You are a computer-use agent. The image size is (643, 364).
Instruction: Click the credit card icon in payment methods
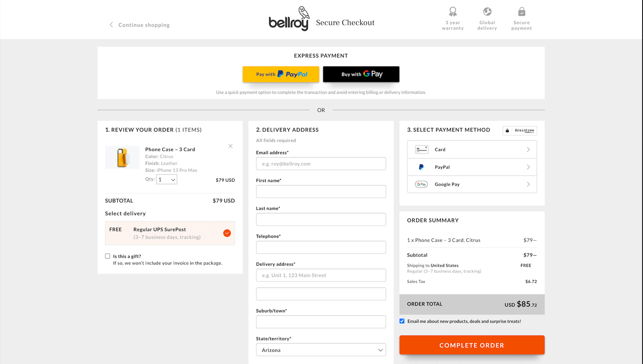point(421,149)
